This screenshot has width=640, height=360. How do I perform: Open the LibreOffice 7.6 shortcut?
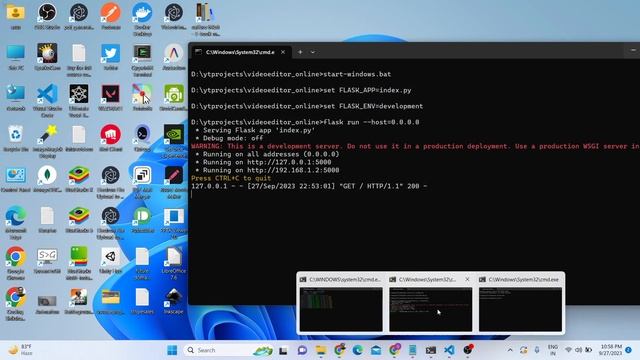pos(174,263)
